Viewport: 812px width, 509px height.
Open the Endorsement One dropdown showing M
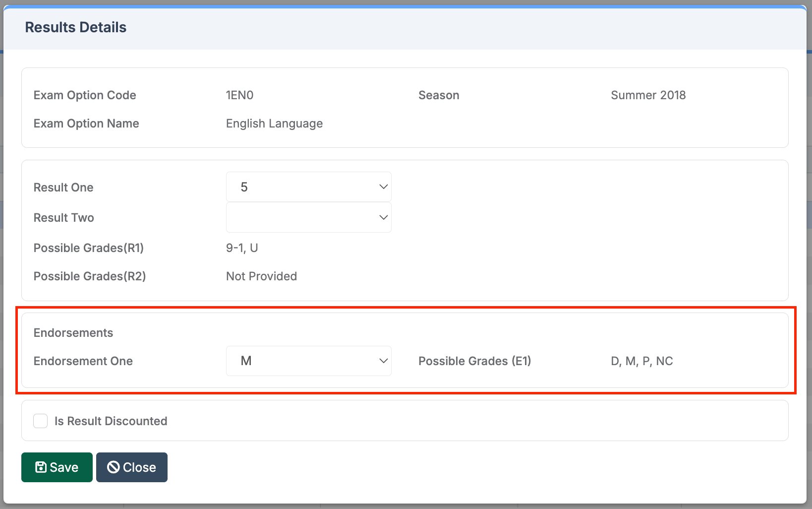(x=308, y=361)
